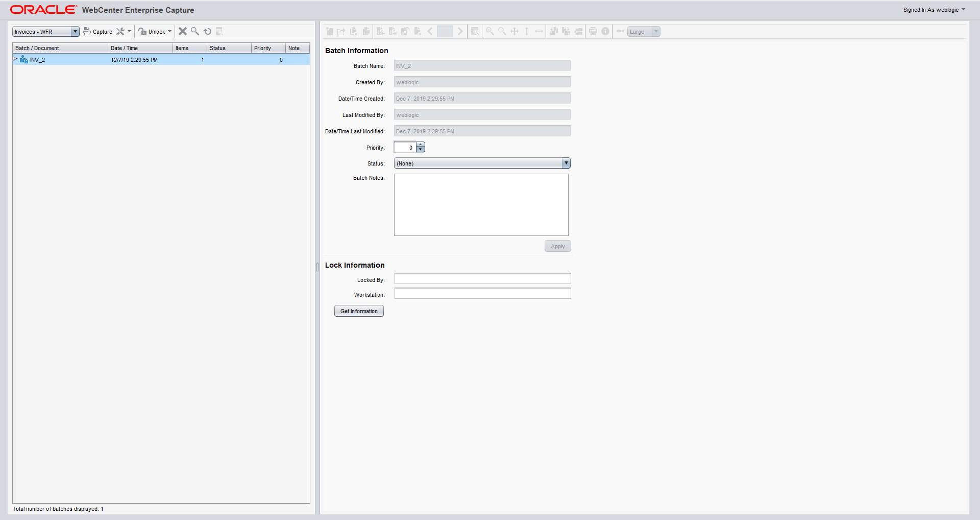Screen dimensions: 980x520
Task: Click the Locked By input field
Action: [482, 278]
